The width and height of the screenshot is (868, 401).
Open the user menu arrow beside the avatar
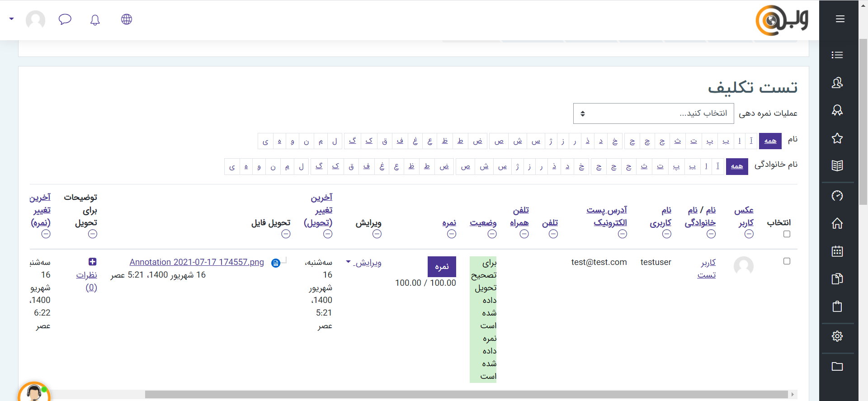point(12,19)
